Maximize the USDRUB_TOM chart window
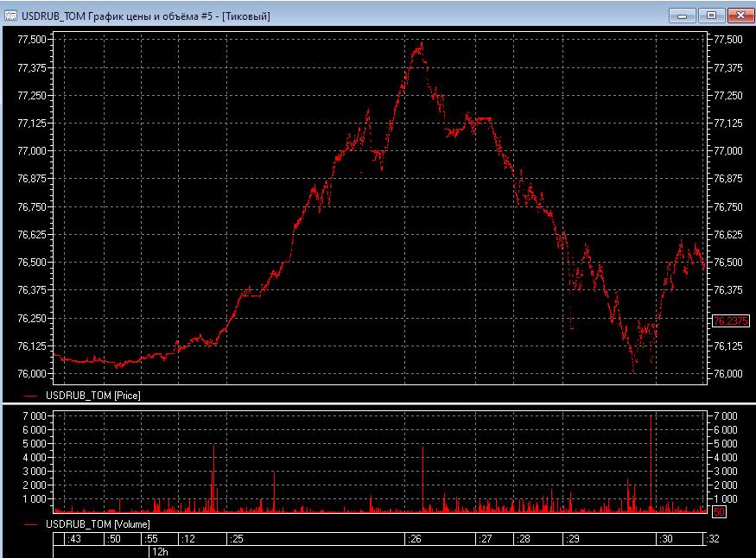The height and width of the screenshot is (558, 756). coord(711,15)
